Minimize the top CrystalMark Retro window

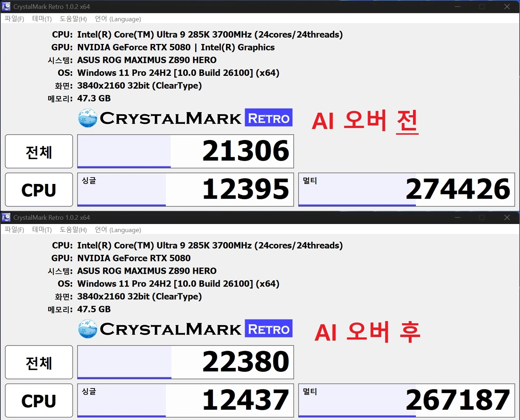457,7
